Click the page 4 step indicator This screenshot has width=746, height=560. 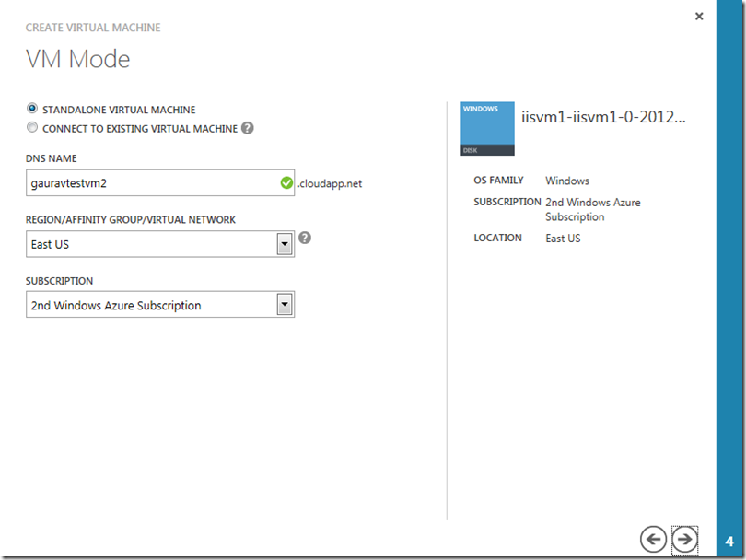point(729,542)
